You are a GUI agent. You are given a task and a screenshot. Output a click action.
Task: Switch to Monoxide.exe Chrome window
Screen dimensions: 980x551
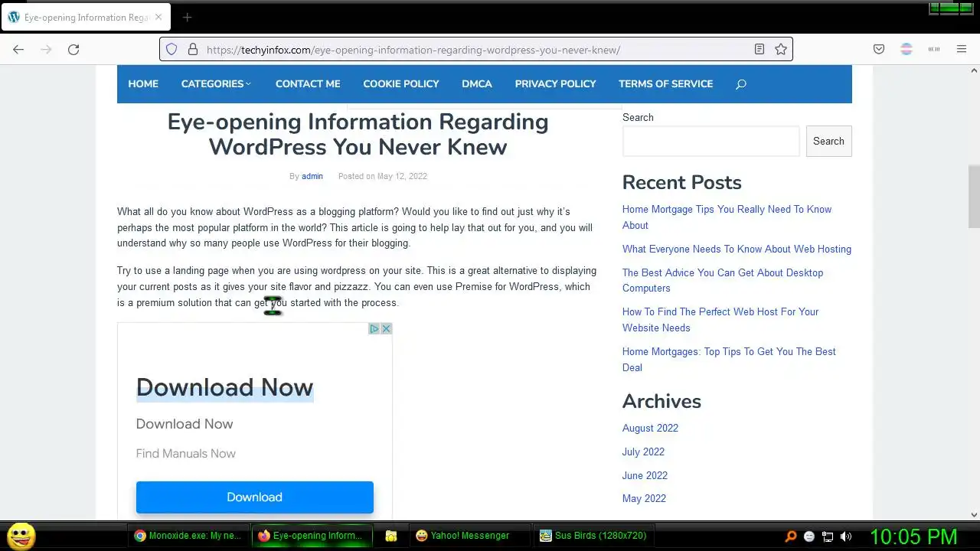click(189, 536)
